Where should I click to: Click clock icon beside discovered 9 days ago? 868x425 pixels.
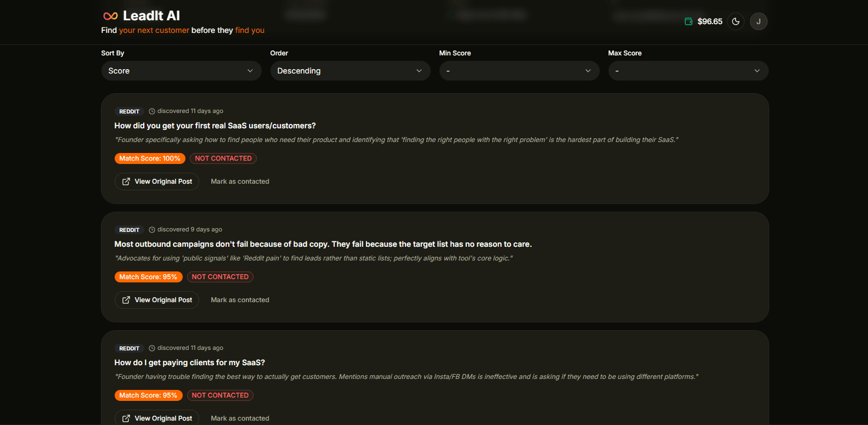coord(152,230)
